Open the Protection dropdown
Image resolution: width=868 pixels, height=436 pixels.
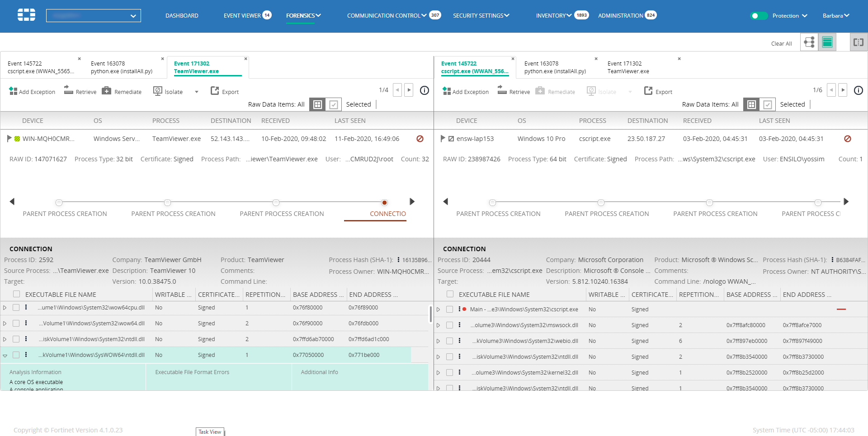coord(790,16)
